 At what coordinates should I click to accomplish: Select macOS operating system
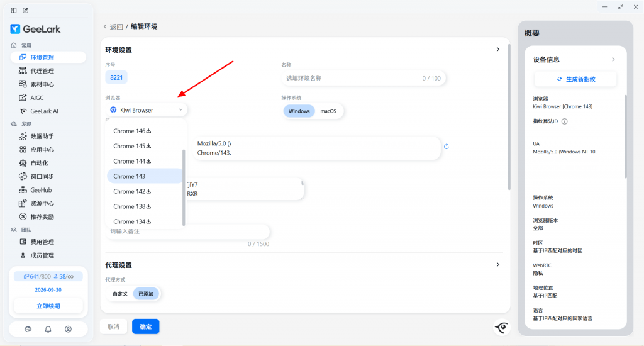click(x=328, y=111)
